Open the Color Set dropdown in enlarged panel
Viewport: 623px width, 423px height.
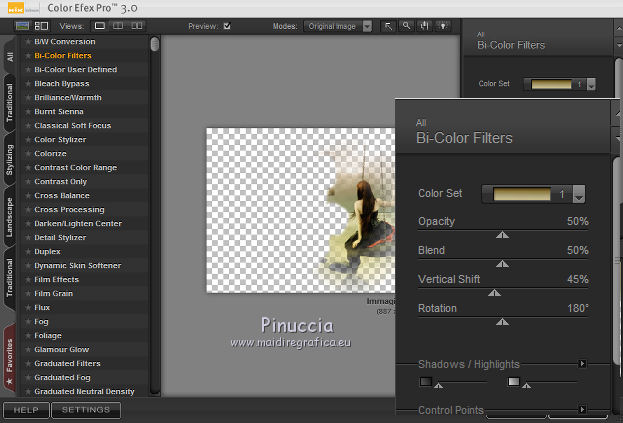click(578, 194)
